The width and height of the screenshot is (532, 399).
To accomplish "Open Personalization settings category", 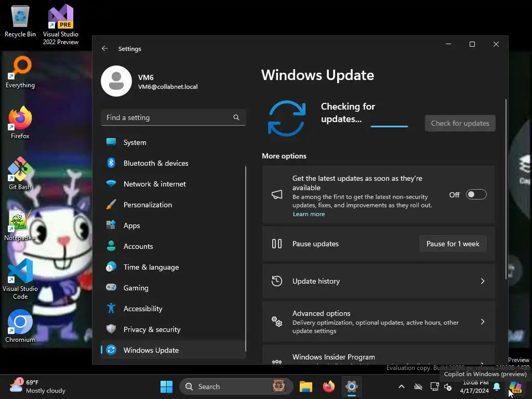I will click(174, 205).
